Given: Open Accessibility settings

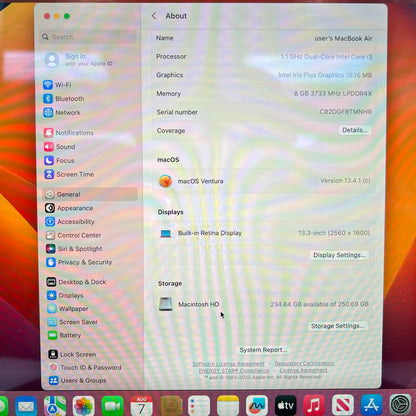Looking at the screenshot, I should [70, 222].
